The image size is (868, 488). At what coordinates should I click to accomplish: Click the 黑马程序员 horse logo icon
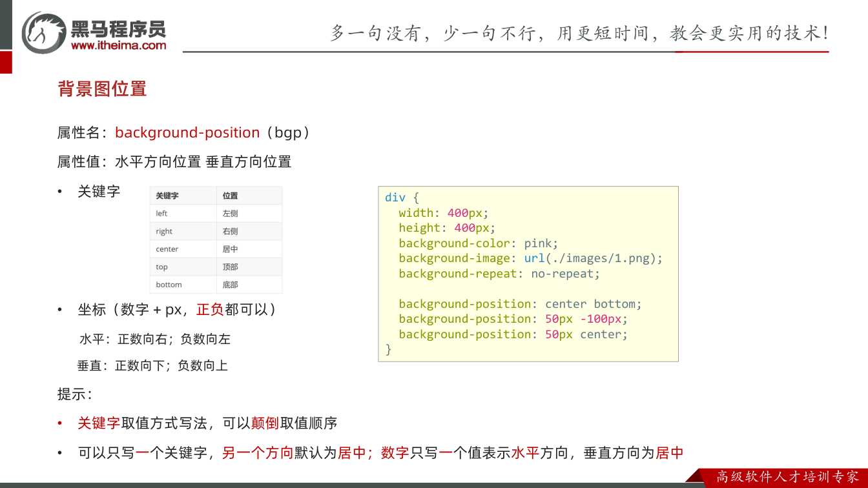(45, 32)
